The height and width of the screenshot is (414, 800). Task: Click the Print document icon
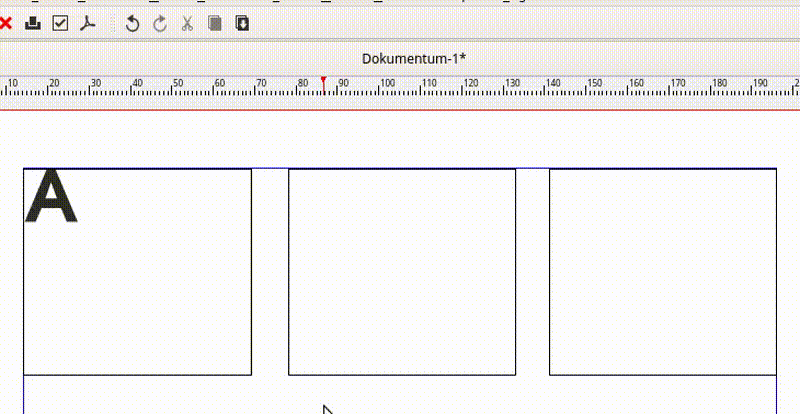pyautogui.click(x=33, y=23)
